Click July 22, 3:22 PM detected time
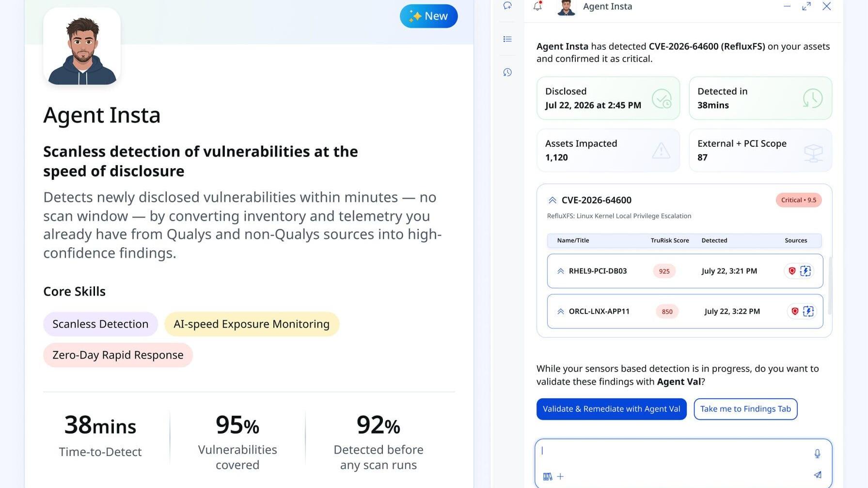Image resolution: width=868 pixels, height=488 pixels. pyautogui.click(x=732, y=312)
